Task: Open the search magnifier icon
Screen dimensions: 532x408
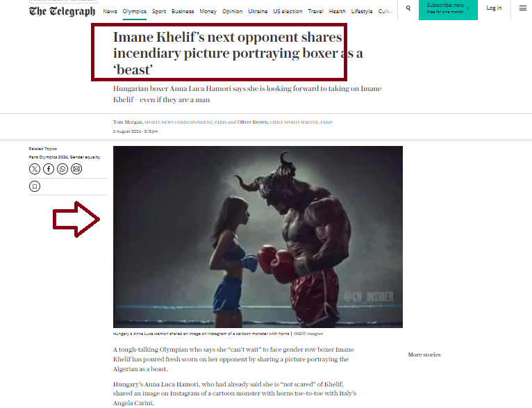Action: click(x=408, y=8)
